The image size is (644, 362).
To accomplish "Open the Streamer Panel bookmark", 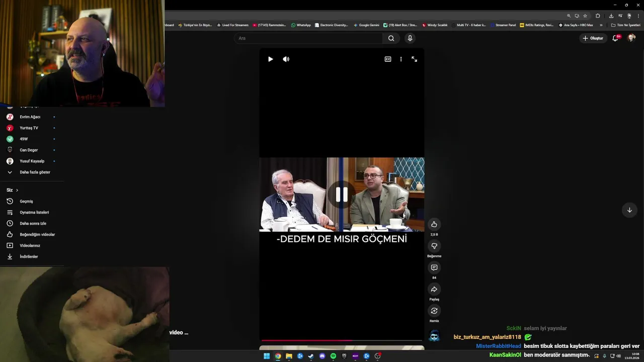I will [x=503, y=25].
